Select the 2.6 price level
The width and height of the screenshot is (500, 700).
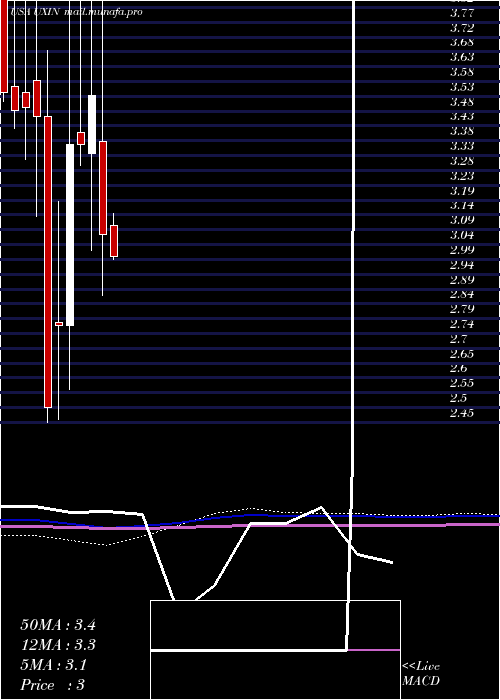(x=458, y=368)
